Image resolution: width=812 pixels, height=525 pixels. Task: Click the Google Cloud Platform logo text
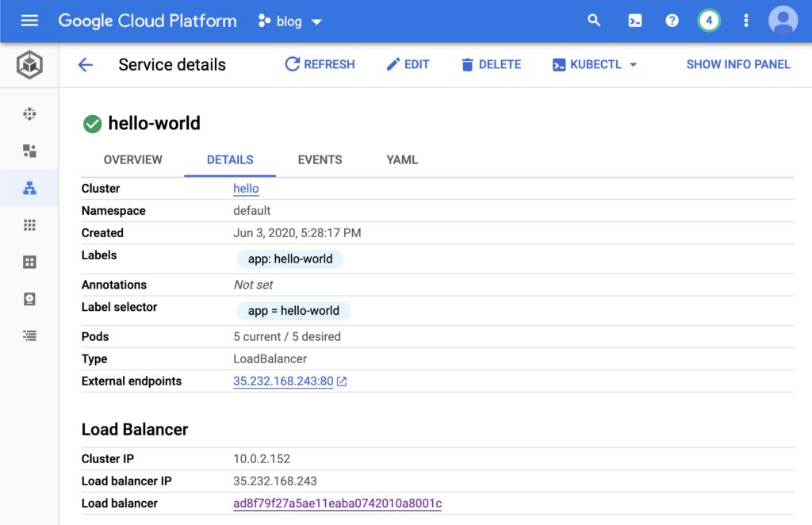click(147, 21)
